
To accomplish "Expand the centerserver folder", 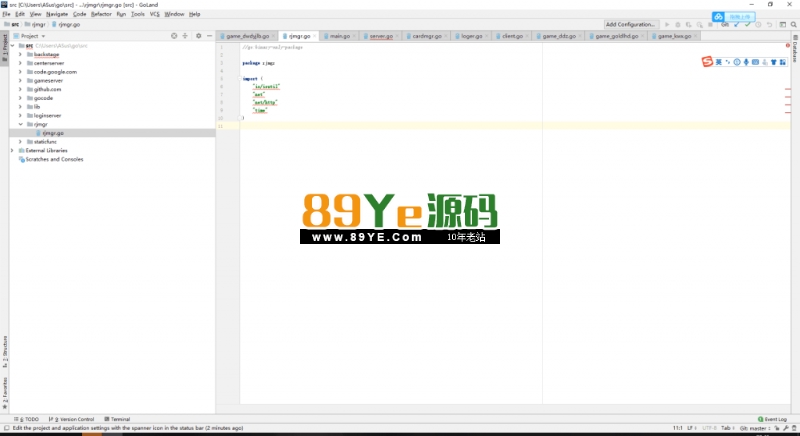I will click(x=20, y=63).
